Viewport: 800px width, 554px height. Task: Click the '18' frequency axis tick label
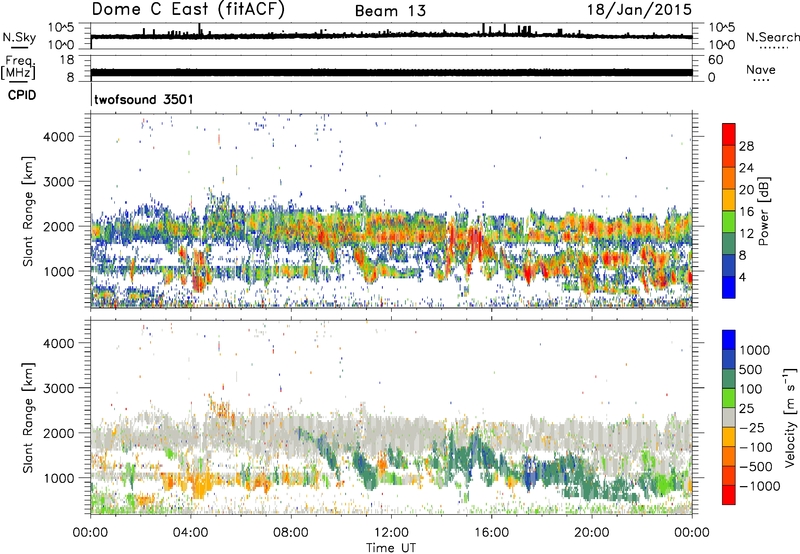tap(67, 60)
